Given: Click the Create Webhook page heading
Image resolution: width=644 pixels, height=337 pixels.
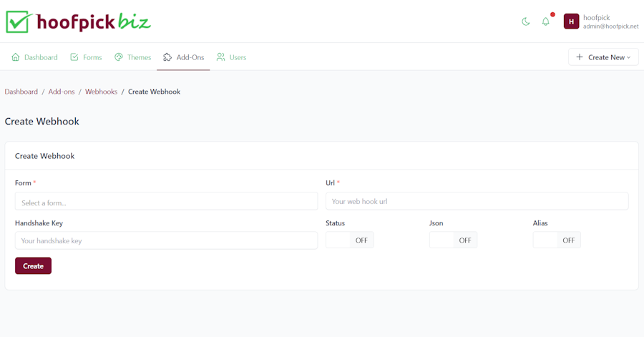Looking at the screenshot, I should click(42, 122).
